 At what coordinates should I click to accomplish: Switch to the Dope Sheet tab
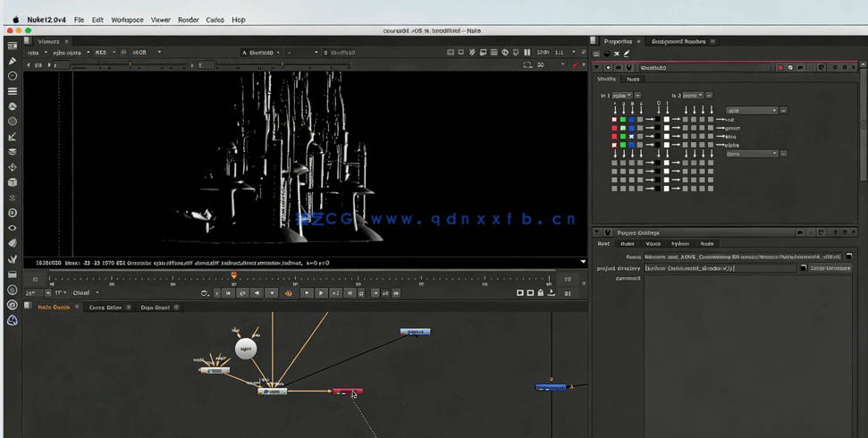pos(155,307)
